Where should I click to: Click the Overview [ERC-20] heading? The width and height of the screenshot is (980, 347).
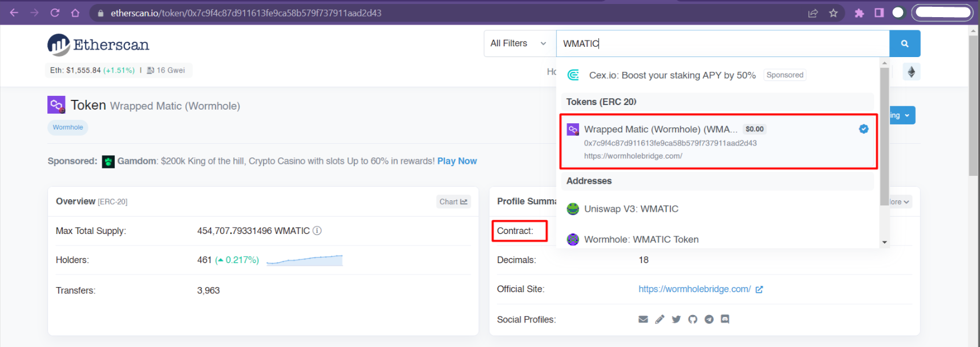pos(92,201)
